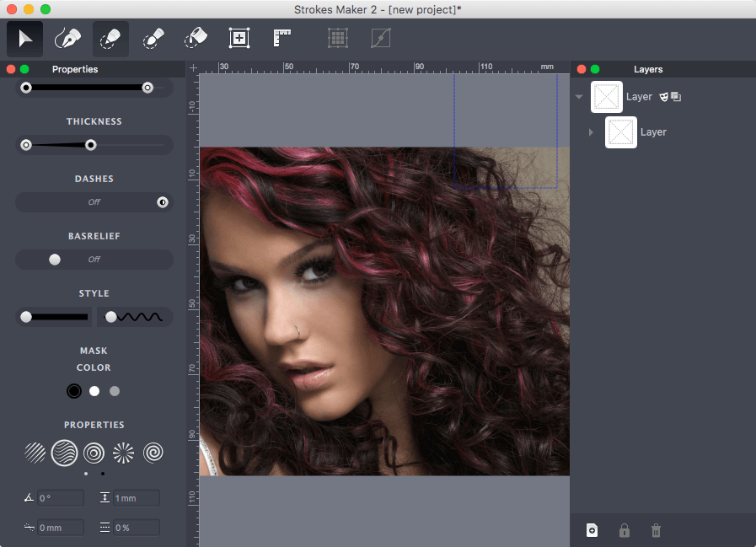Delete layer using the trash icon
The image size is (756, 547).
tap(656, 530)
